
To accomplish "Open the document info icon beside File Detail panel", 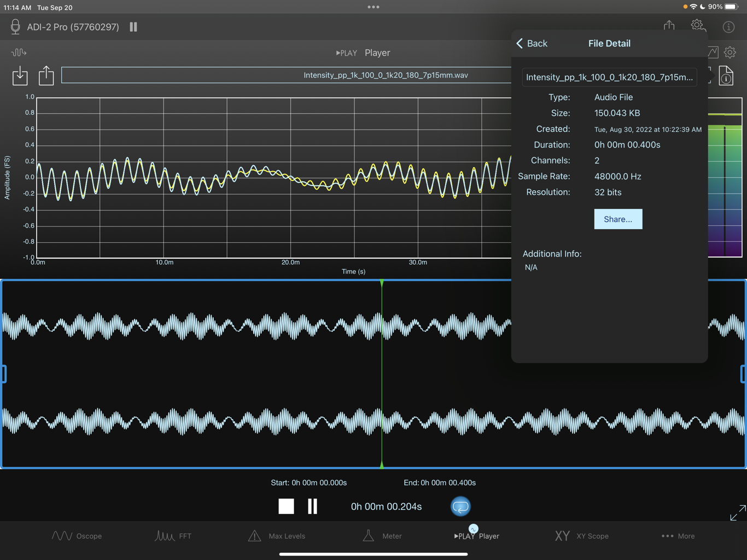I will point(726,77).
